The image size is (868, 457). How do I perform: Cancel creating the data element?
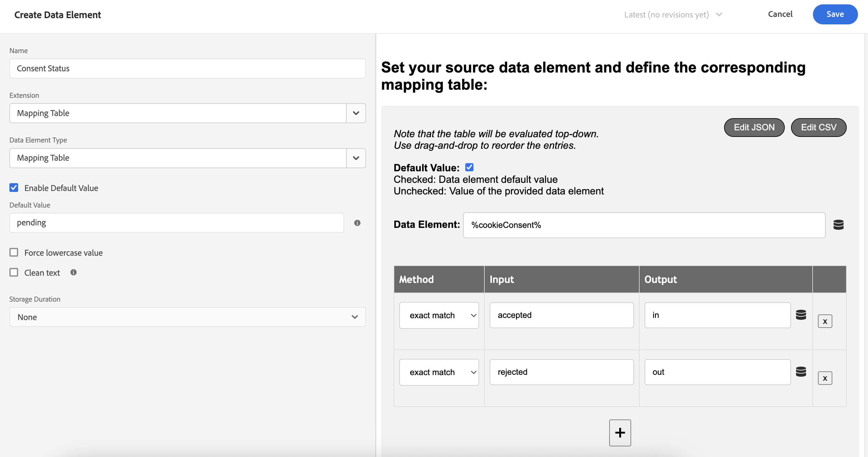[780, 14]
